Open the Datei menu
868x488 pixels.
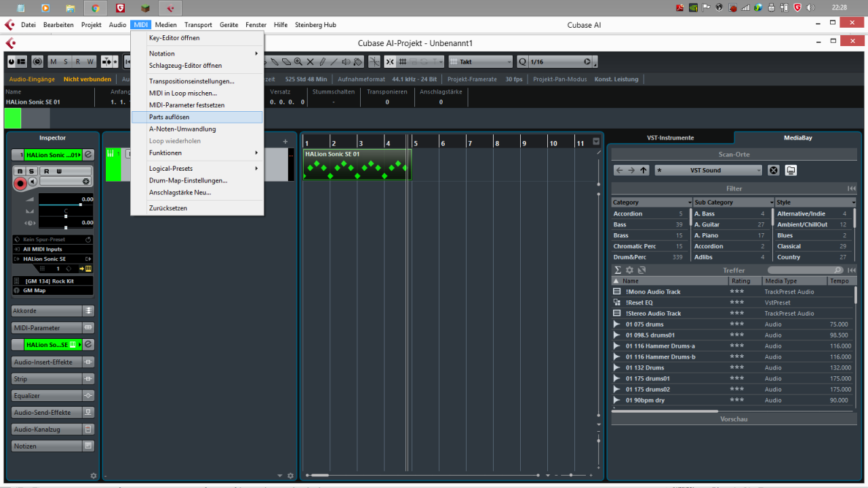pos(28,25)
